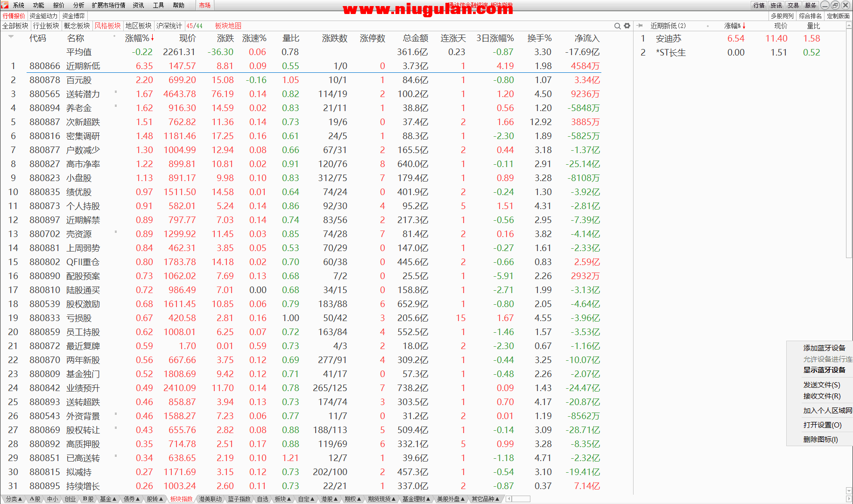
Task: Sort by the 换手% column header
Action: tap(539, 38)
